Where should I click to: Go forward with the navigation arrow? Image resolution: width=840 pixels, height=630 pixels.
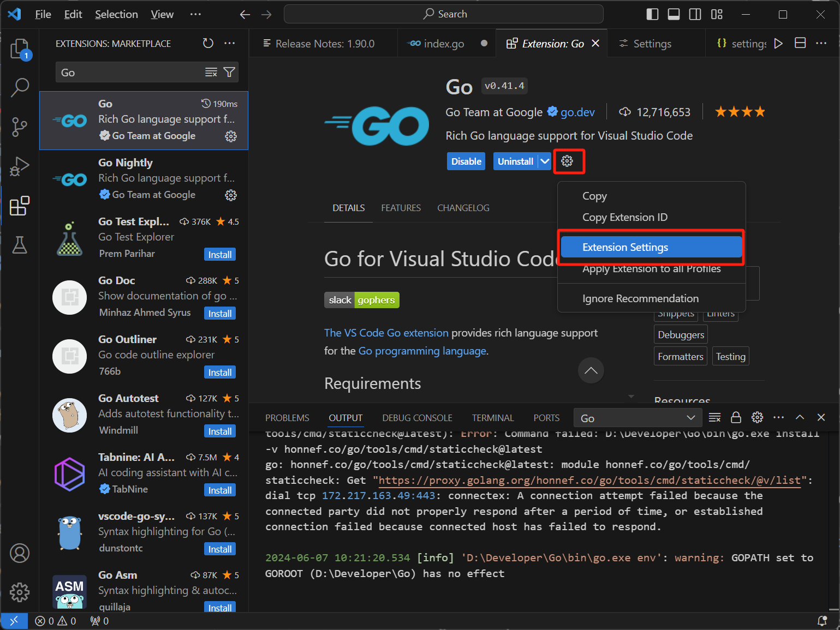(x=266, y=14)
